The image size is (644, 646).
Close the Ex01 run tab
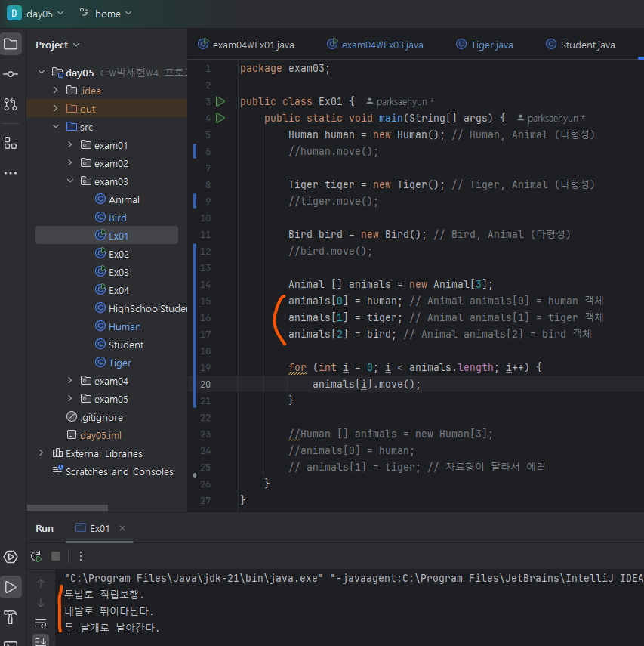[122, 528]
